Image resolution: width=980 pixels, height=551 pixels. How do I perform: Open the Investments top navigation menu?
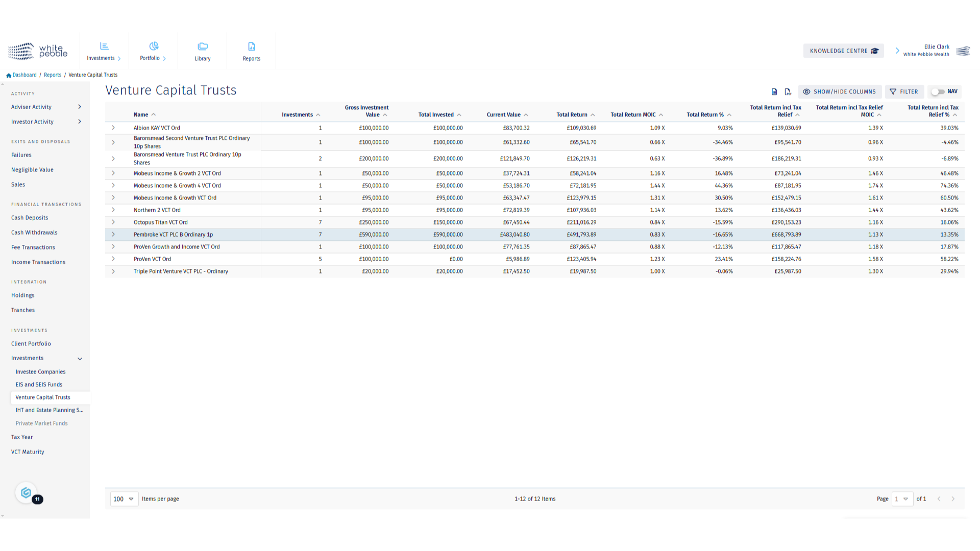point(104,51)
